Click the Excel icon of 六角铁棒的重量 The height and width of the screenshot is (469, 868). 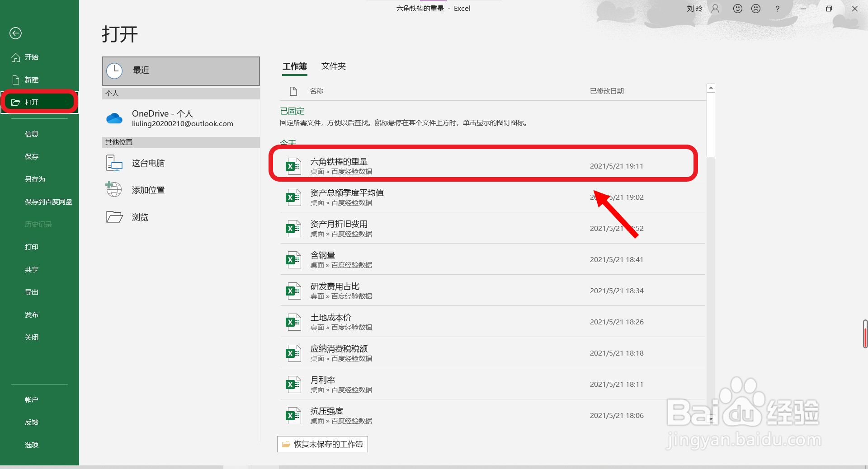[x=293, y=166]
